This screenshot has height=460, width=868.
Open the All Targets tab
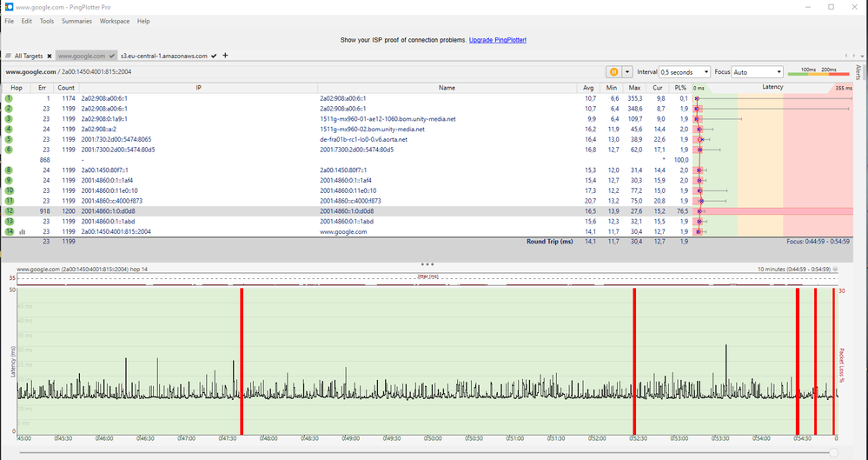click(28, 56)
